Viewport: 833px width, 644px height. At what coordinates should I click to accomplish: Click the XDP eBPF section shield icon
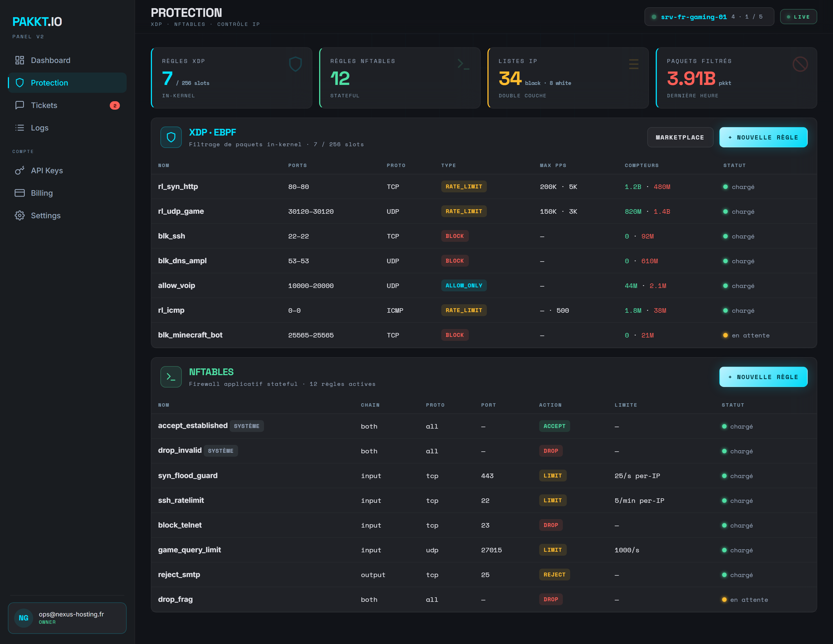pos(171,137)
